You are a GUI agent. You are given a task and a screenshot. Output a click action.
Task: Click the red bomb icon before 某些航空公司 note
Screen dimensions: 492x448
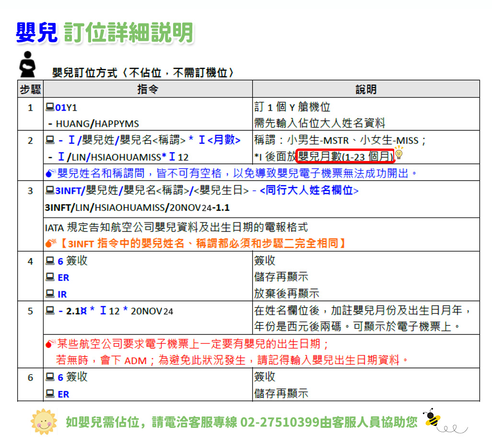point(51,344)
